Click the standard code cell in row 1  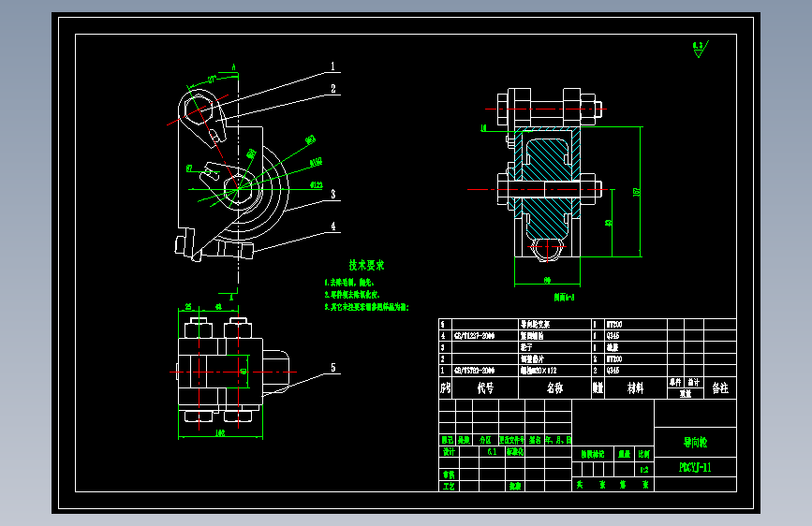pyautogui.click(x=474, y=371)
